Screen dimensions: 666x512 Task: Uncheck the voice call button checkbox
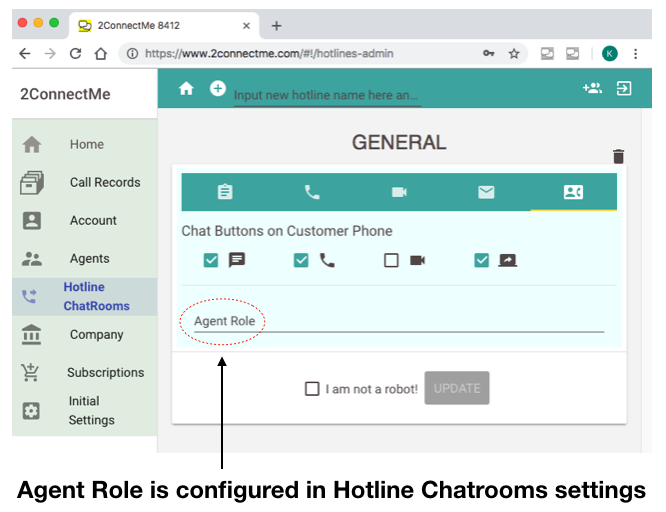point(301,260)
